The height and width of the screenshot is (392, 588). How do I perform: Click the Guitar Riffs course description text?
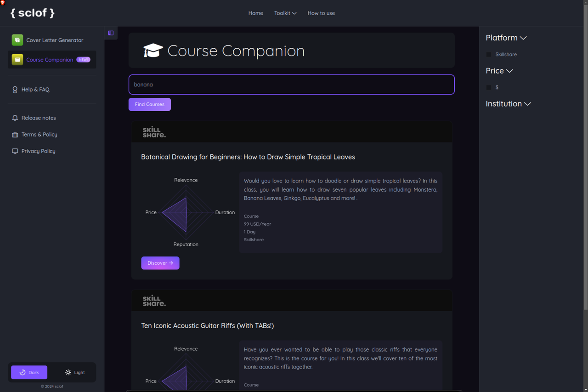point(340,358)
